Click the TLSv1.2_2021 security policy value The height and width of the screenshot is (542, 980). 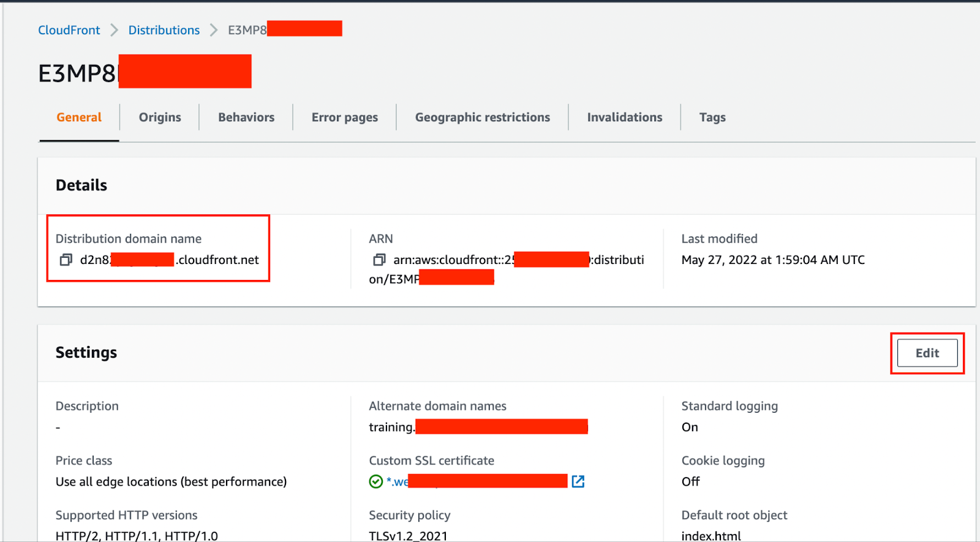point(408,536)
